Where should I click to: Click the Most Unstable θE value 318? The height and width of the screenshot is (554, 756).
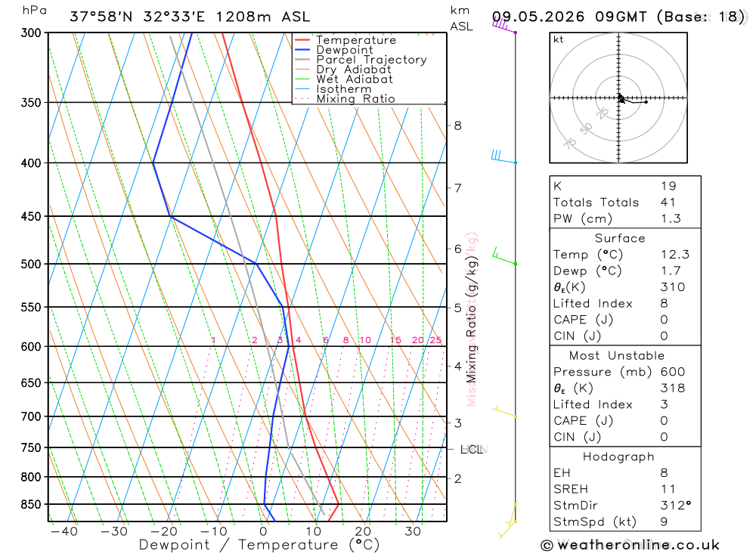click(673, 388)
